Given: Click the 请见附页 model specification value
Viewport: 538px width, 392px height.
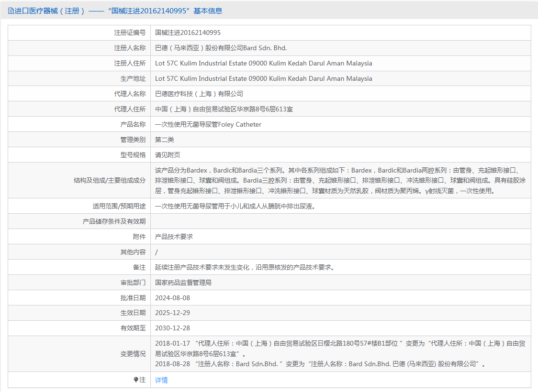Looking at the screenshot, I should [x=168, y=155].
